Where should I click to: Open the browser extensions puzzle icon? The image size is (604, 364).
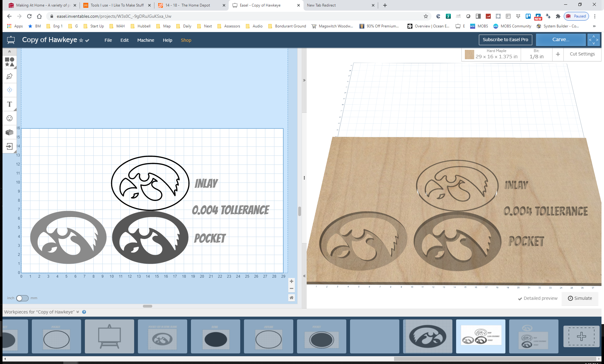(x=558, y=16)
